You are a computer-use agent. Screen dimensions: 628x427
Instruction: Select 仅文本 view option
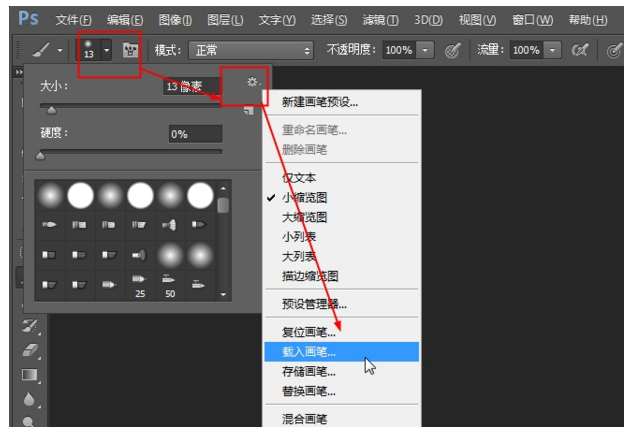coord(299,177)
